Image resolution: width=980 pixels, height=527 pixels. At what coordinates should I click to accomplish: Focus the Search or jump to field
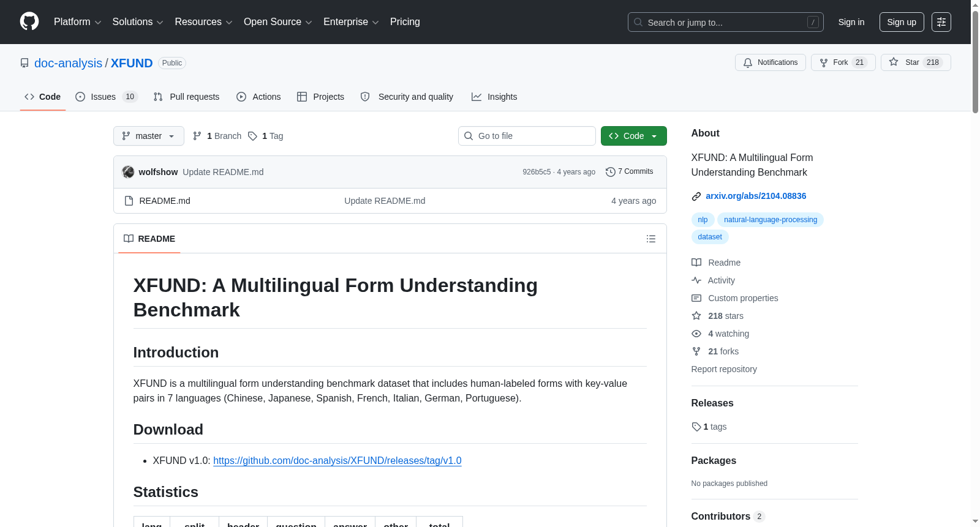[726, 22]
